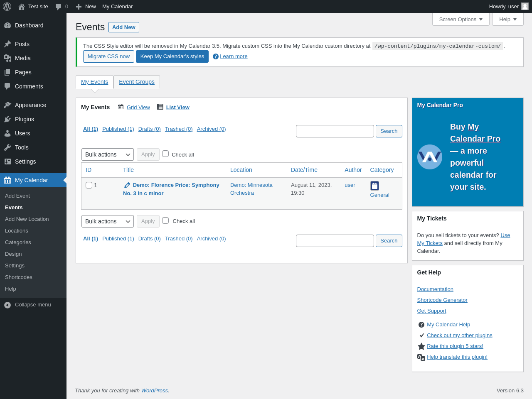
Task: Click the WordPress logo icon
Action: (7, 7)
